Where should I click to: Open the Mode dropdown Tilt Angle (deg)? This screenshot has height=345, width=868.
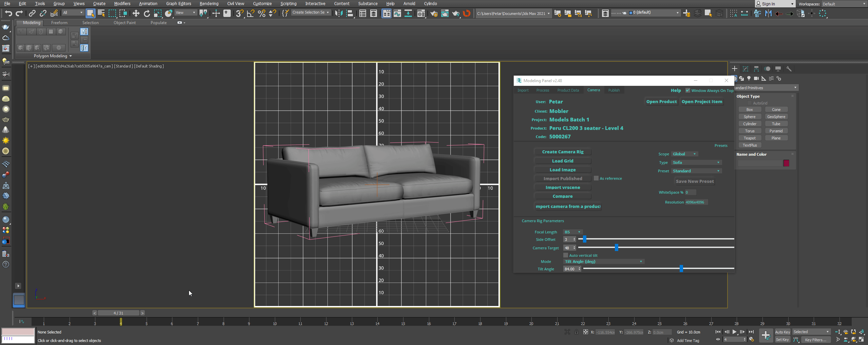click(x=603, y=262)
